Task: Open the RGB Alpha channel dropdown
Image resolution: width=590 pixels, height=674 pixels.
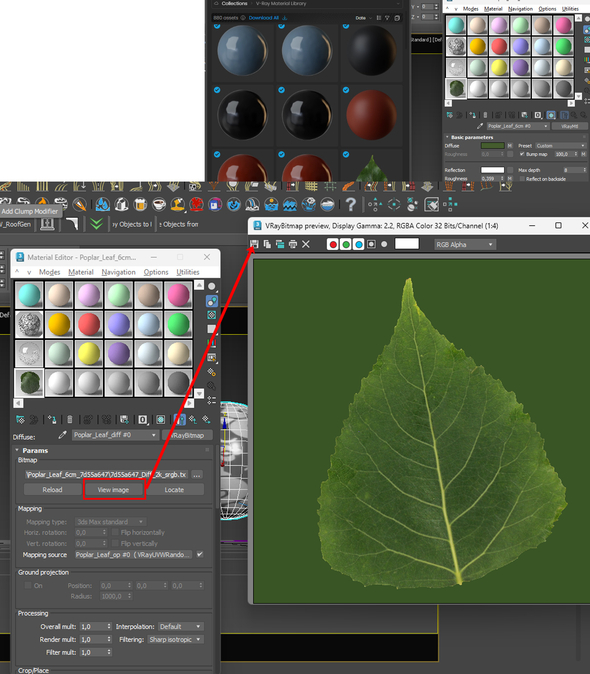Action: point(465,244)
